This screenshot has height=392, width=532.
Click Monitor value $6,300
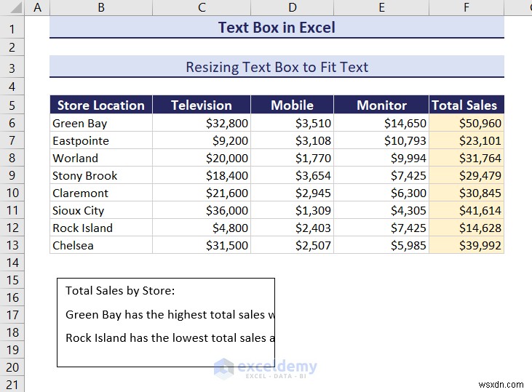(x=381, y=193)
